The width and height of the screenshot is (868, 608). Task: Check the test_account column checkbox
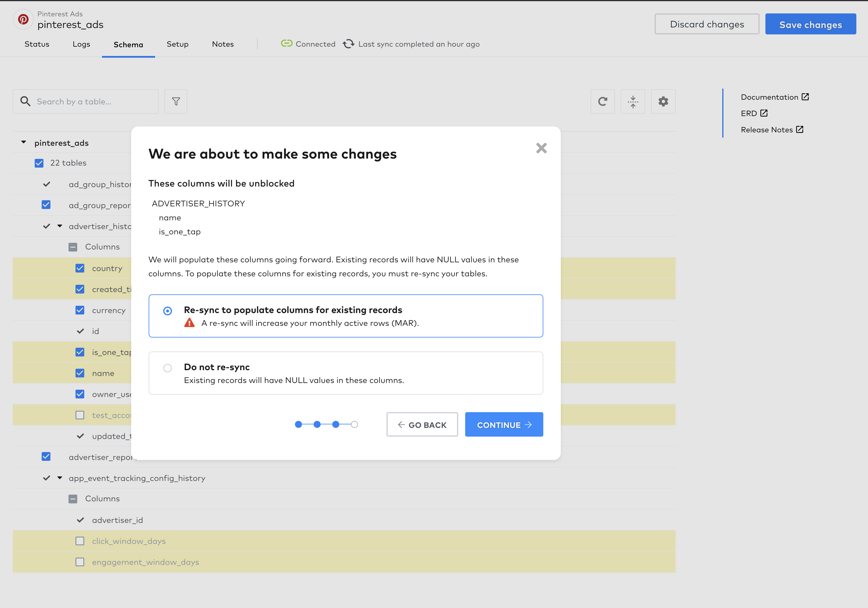[x=80, y=415]
